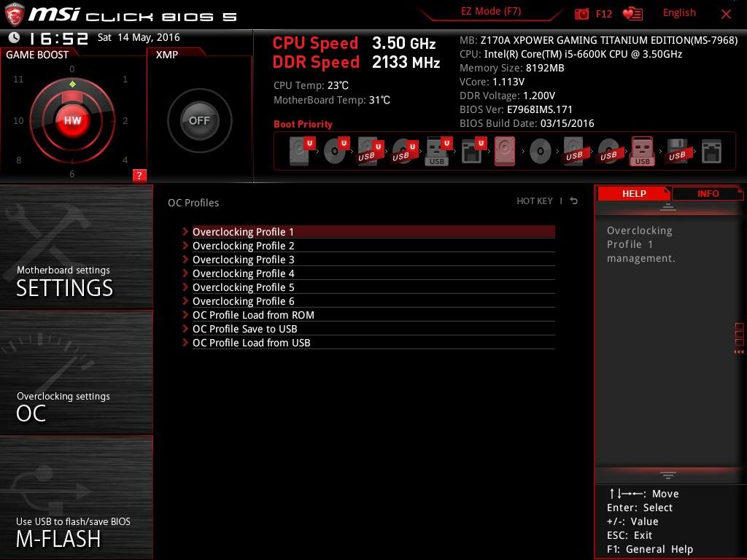Click the red question mark help icon
The width and height of the screenshot is (747, 560).
(139, 175)
